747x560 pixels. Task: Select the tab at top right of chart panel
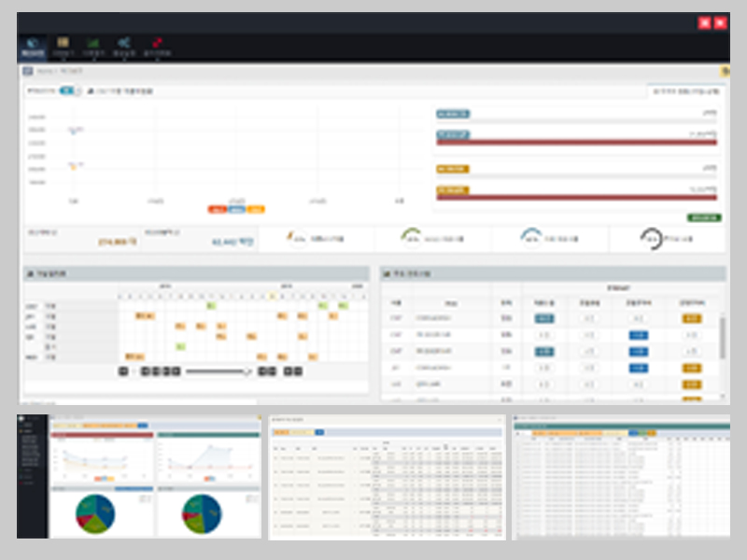685,91
